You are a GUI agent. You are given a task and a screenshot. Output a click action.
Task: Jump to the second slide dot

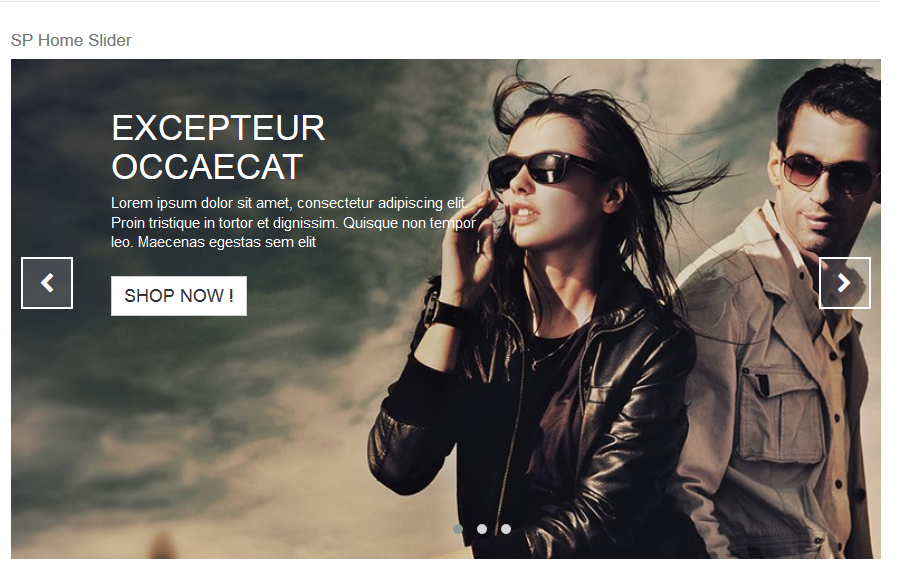(x=482, y=529)
